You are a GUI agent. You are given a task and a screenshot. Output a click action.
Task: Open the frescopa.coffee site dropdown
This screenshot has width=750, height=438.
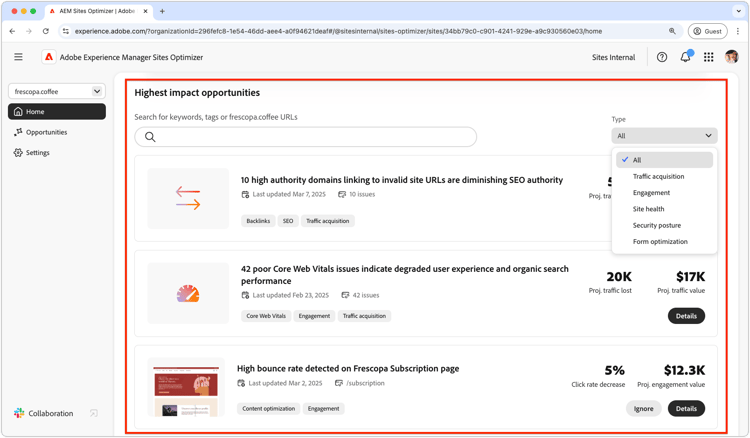pyautogui.click(x=57, y=91)
